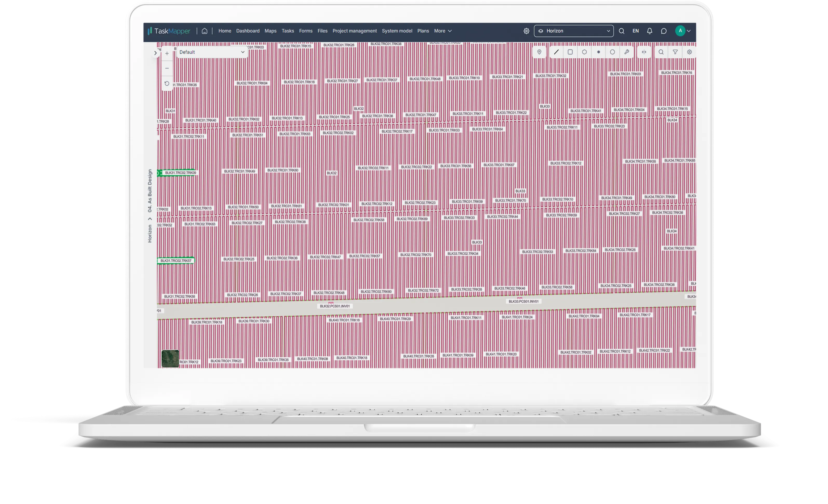Viewport: 828px width, 504px height.
Task: Open the Default layer style dropdown
Action: [212, 52]
